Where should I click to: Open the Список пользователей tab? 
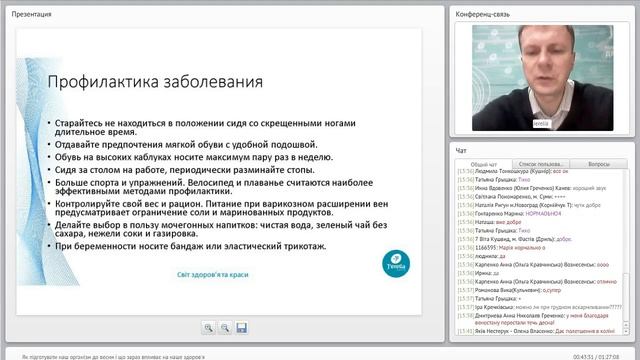tap(540, 164)
